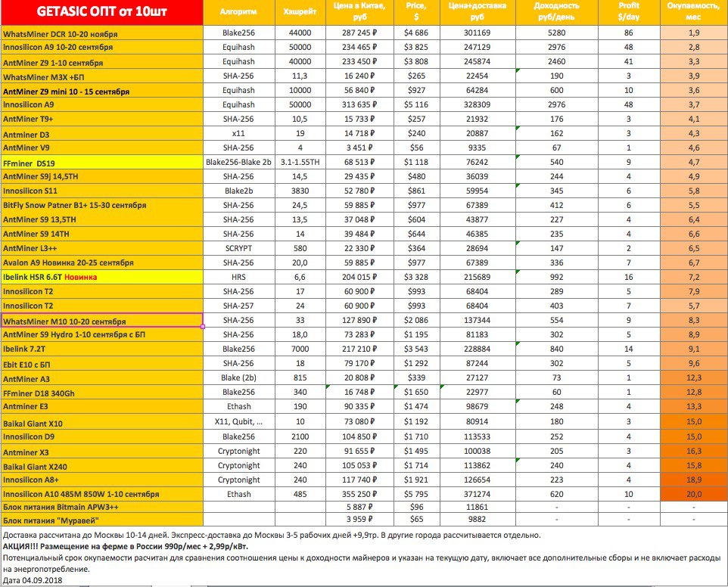
Task: Select the 'AntMiner S9 13,5TH' cell
Action: tap(101, 220)
